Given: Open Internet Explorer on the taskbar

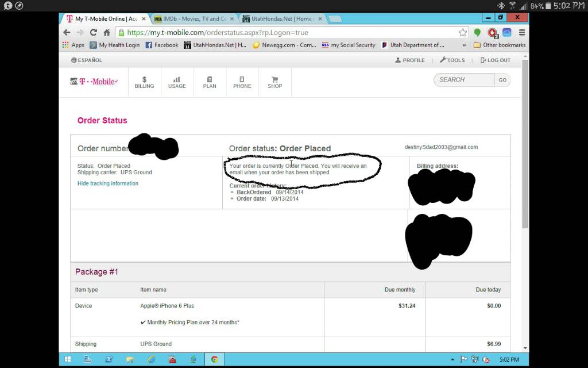Looking at the screenshot, I should [151, 359].
